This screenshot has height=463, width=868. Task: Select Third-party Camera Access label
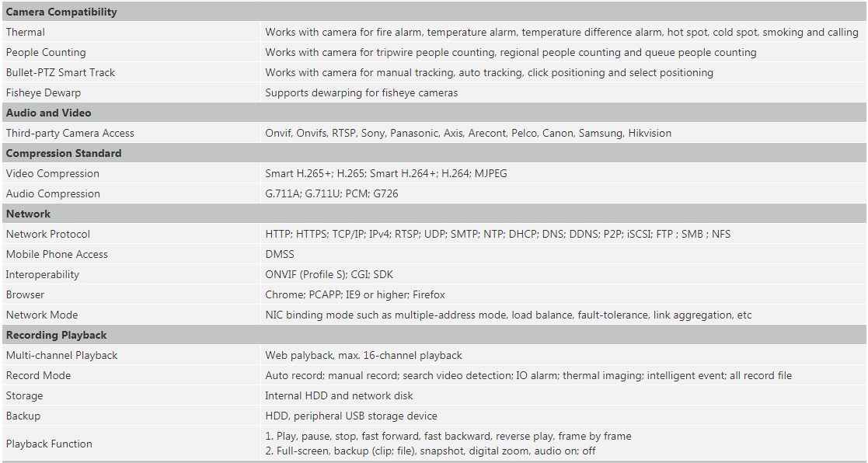[70, 134]
